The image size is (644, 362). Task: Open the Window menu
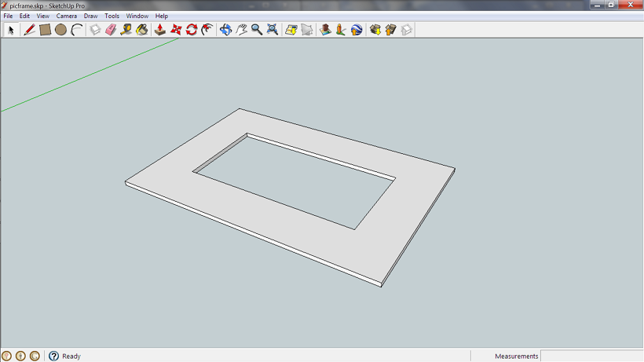[x=137, y=16]
